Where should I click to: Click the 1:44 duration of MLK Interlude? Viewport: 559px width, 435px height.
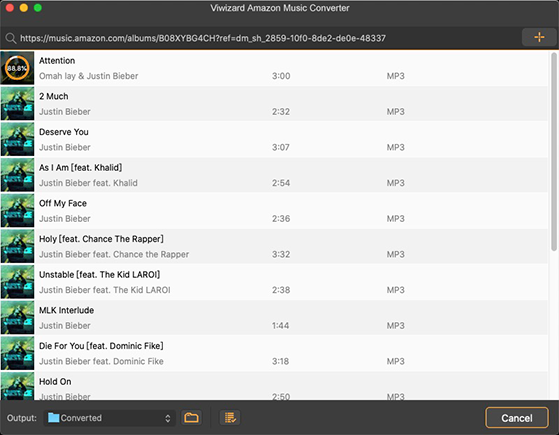[x=281, y=326]
